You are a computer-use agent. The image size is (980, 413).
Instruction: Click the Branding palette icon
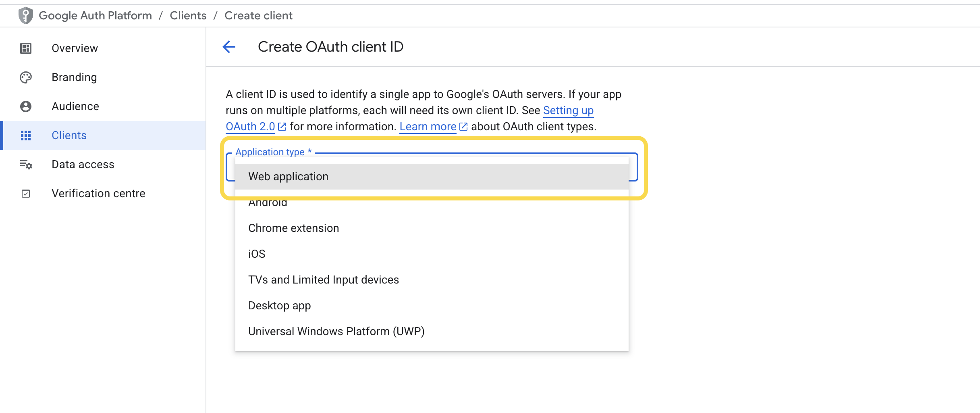pos(26,77)
